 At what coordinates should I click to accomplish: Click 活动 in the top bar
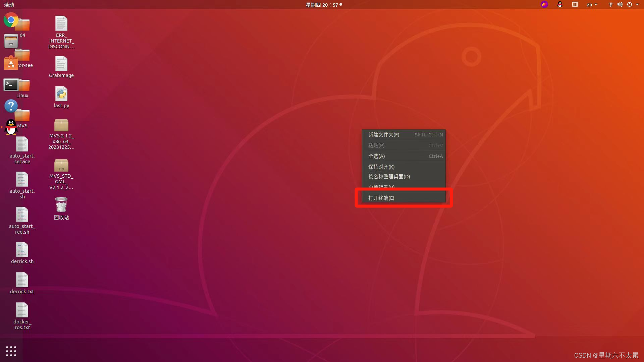pos(8,5)
